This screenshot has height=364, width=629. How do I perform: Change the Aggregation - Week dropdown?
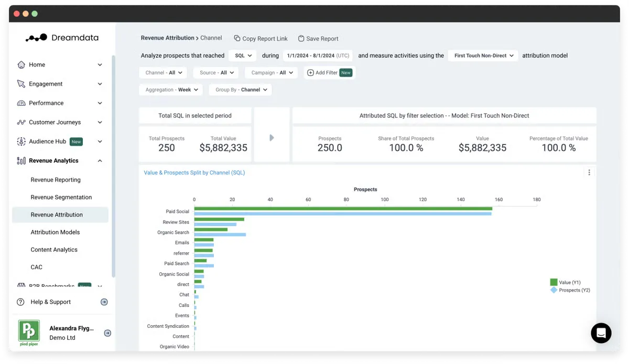point(170,90)
